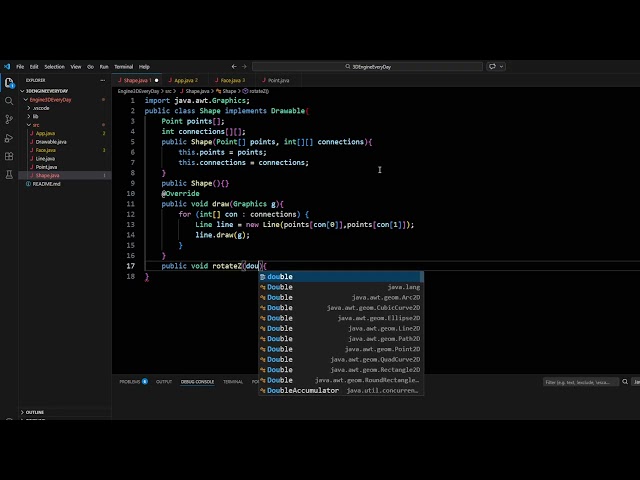Open the Testing beaker view
The height and width of the screenshot is (480, 640).
[x=9, y=175]
